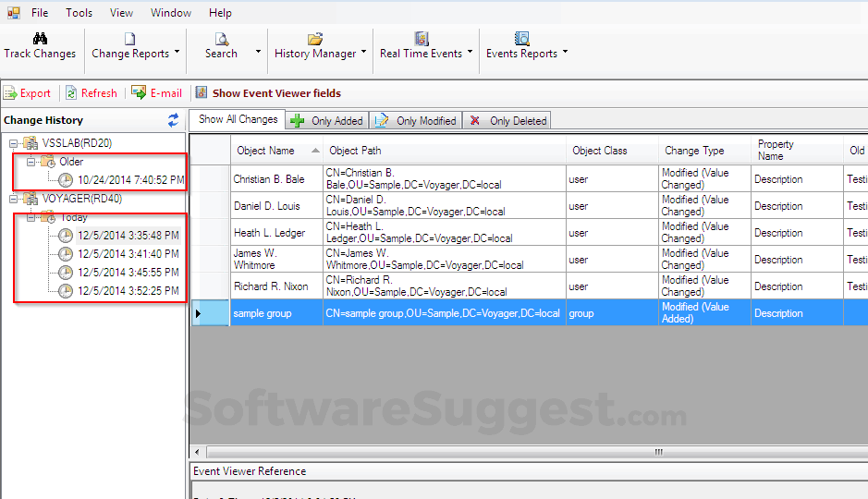868x499 pixels.
Task: Open the Window menu
Action: (170, 13)
